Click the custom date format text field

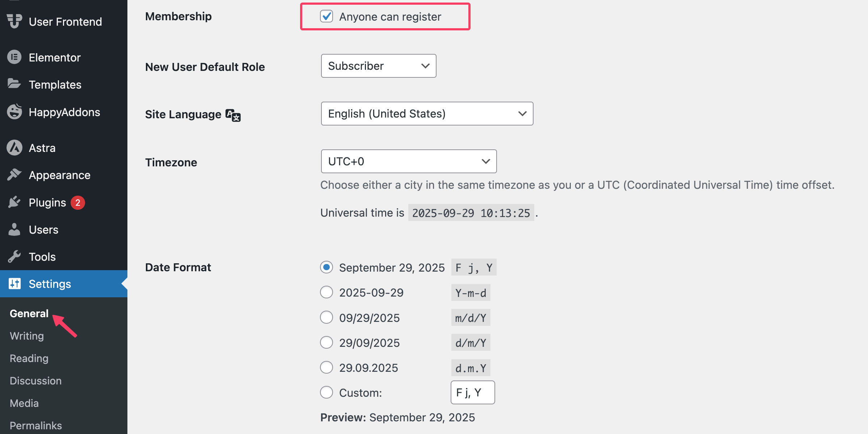472,392
